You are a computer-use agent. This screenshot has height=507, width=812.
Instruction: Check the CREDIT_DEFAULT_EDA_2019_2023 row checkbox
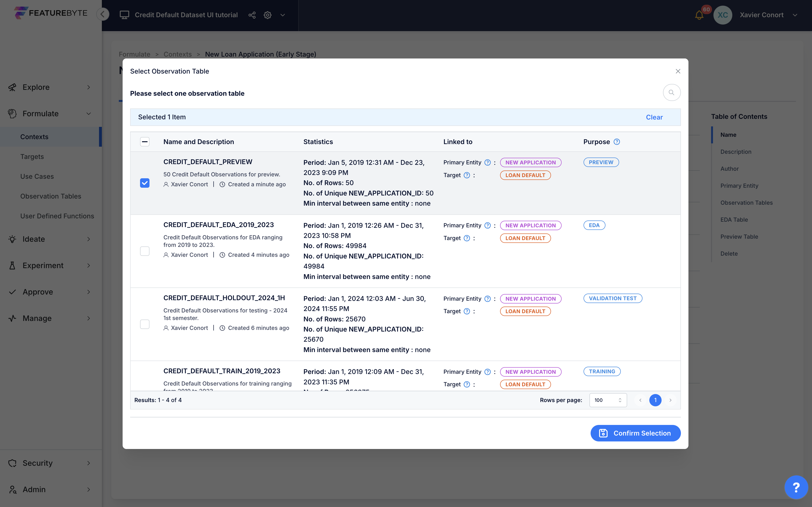point(145,251)
